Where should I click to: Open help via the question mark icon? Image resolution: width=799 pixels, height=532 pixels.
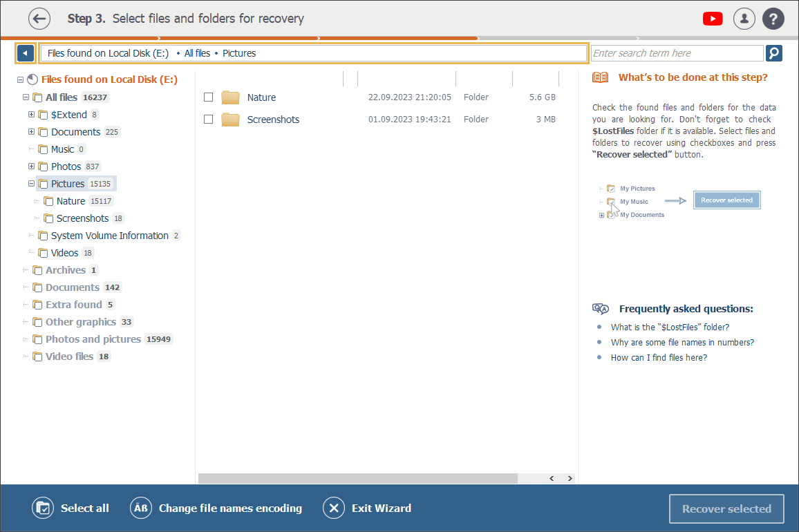(x=773, y=19)
